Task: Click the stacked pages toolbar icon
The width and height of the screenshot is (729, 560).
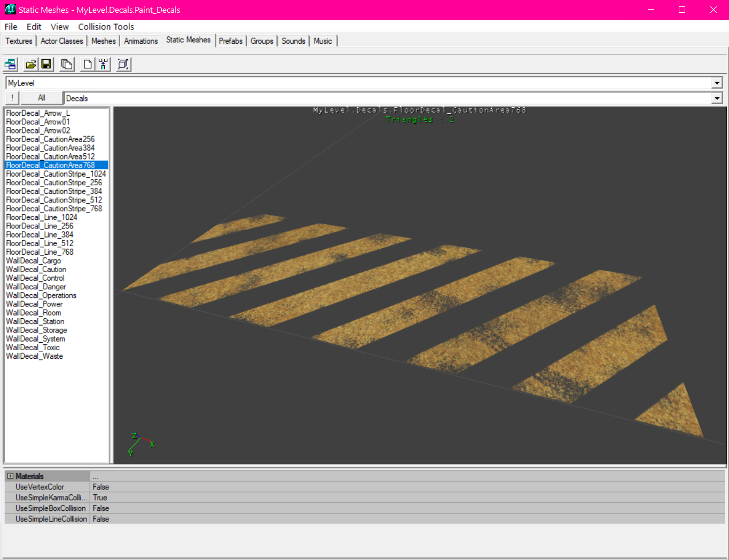Action: click(67, 65)
